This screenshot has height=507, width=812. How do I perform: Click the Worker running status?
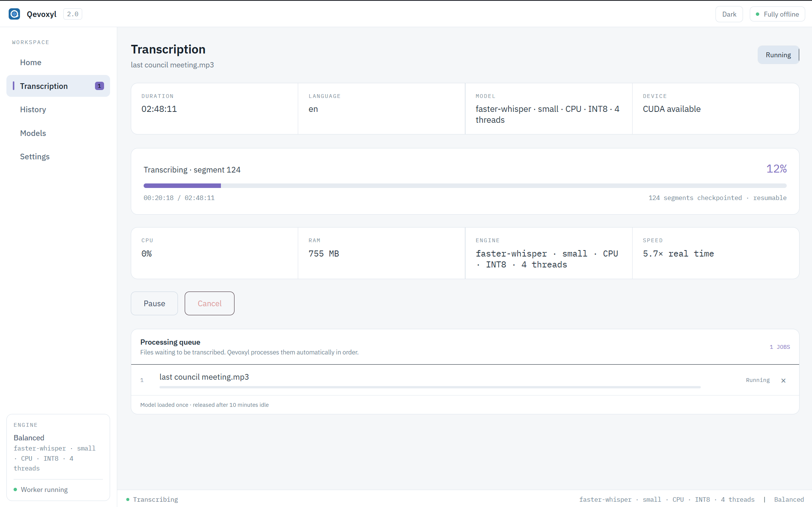tap(41, 490)
